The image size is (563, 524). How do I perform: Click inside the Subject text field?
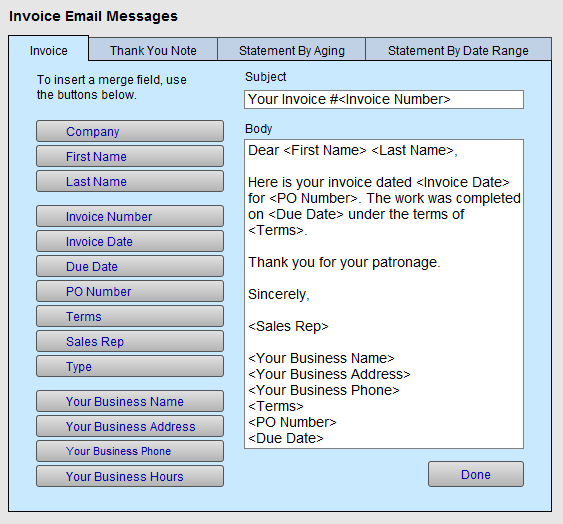pos(384,99)
